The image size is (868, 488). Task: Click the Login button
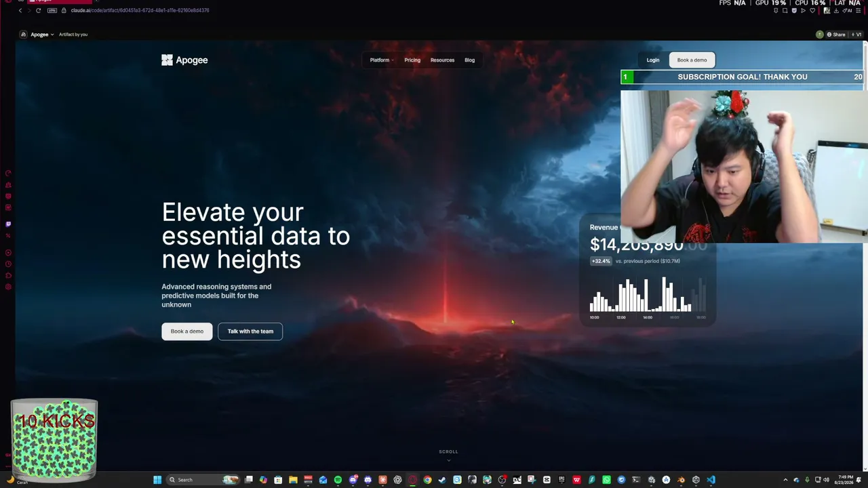(652, 60)
